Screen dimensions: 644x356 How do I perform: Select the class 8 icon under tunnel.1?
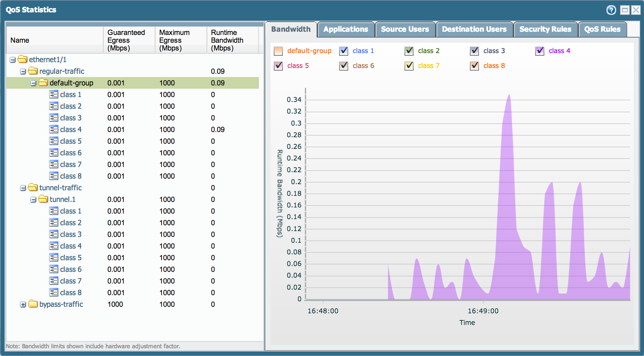pos(54,293)
